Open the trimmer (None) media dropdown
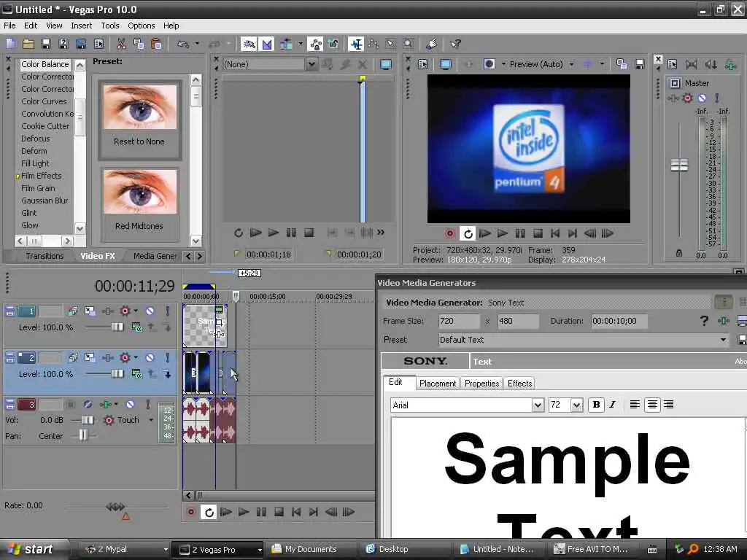Viewport: 747px width, 560px height. 311,64
